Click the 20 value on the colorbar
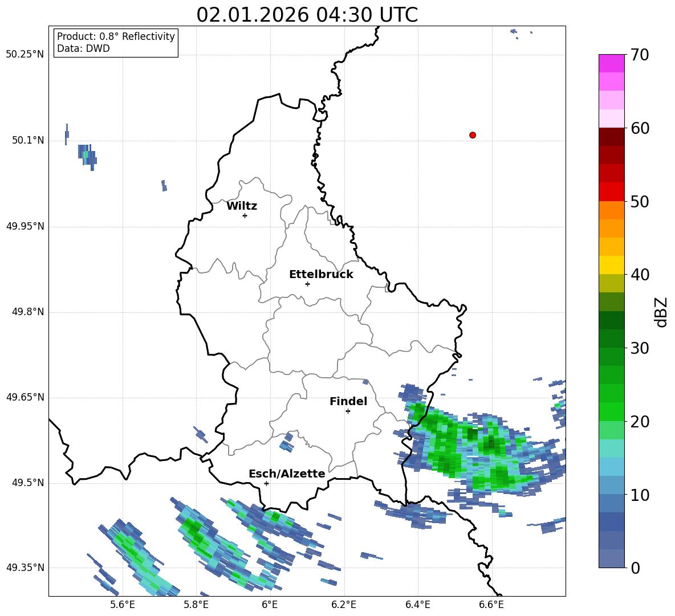Image resolution: width=675 pixels, height=616 pixels. pos(640,422)
